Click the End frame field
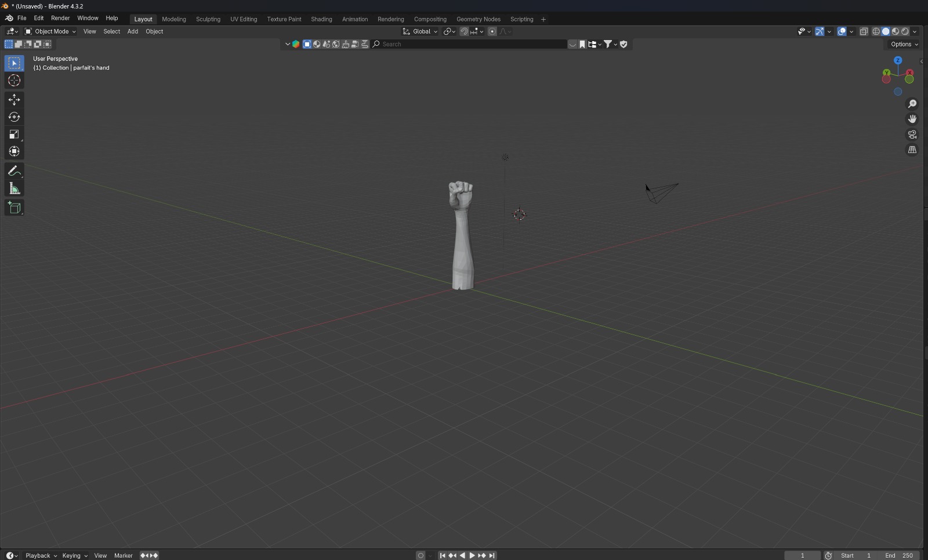The width and height of the screenshot is (928, 560). (901, 555)
